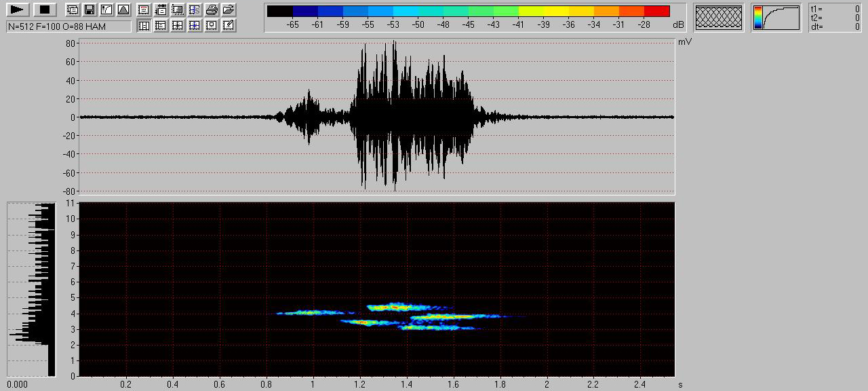
Task: Click the N=512 F=100 O=88 HAM parameters field
Action: 68,26
